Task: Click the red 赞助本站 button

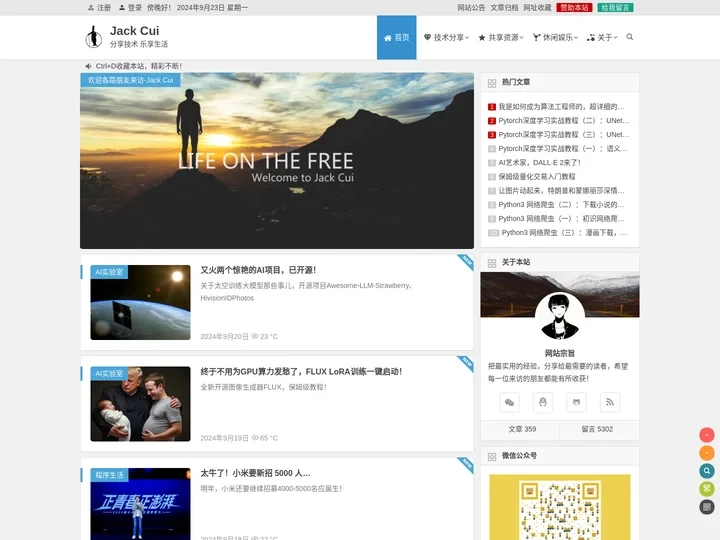Action: tap(574, 7)
